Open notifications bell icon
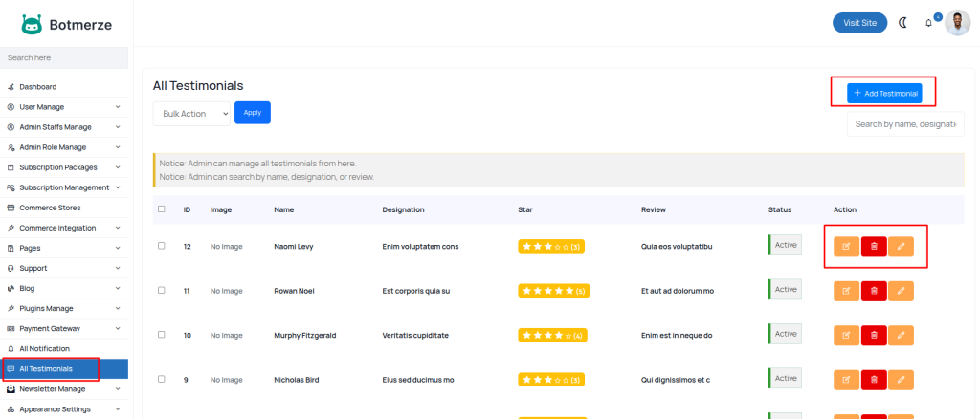980x419 pixels. tap(928, 23)
